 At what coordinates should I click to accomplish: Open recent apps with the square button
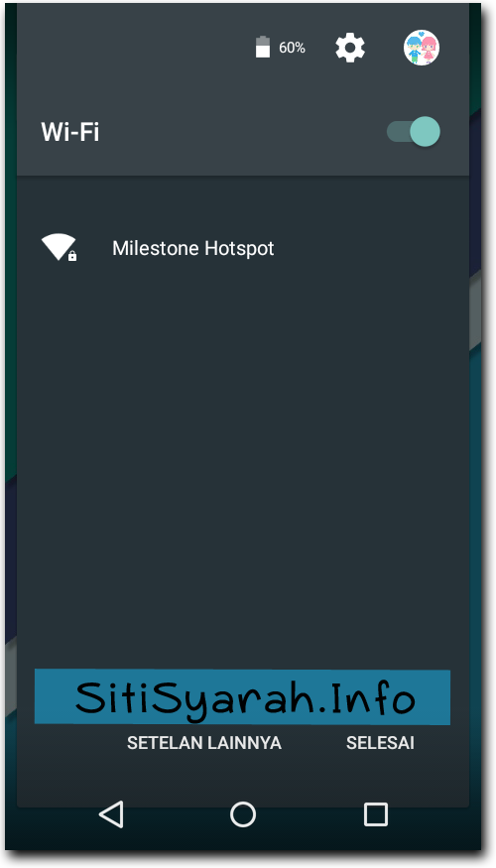click(x=375, y=814)
